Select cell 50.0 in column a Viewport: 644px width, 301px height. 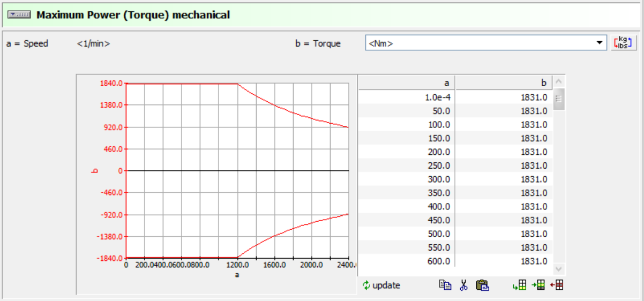click(x=407, y=111)
